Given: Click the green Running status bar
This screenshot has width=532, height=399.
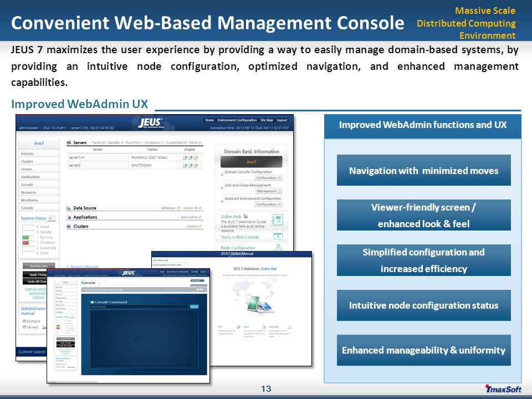Looking at the screenshot, I should [x=26, y=238].
